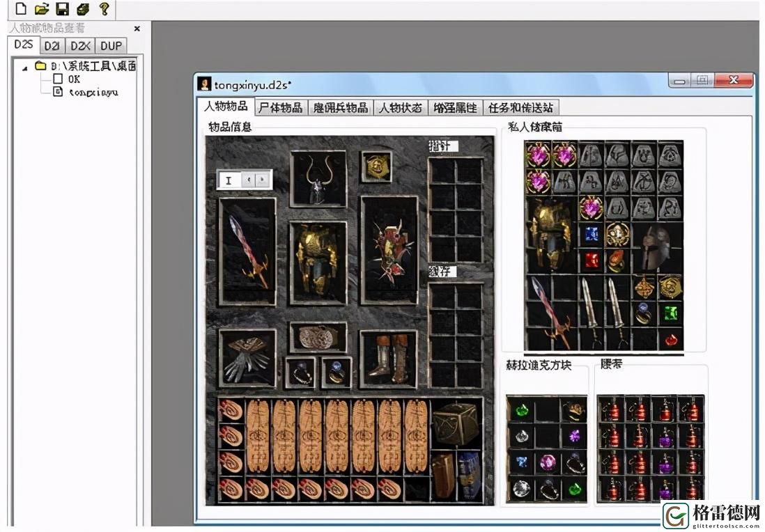
Task: Click the left arrow beside weapon set I
Action: [249, 180]
